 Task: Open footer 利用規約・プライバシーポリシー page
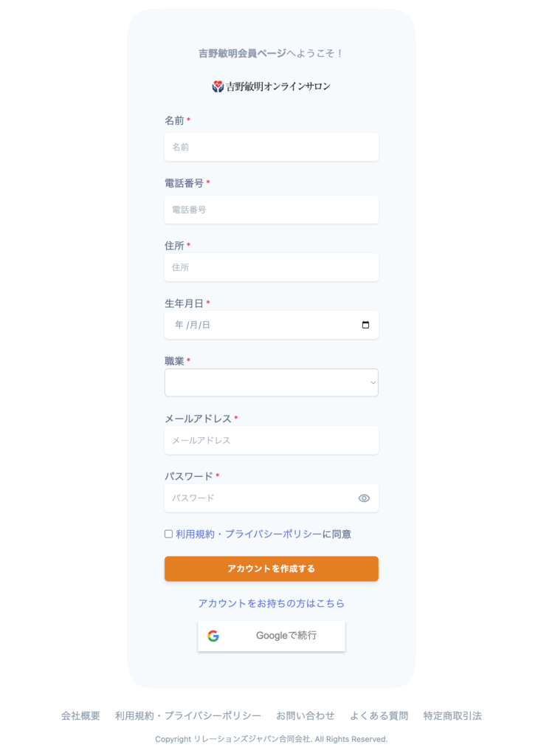188,715
